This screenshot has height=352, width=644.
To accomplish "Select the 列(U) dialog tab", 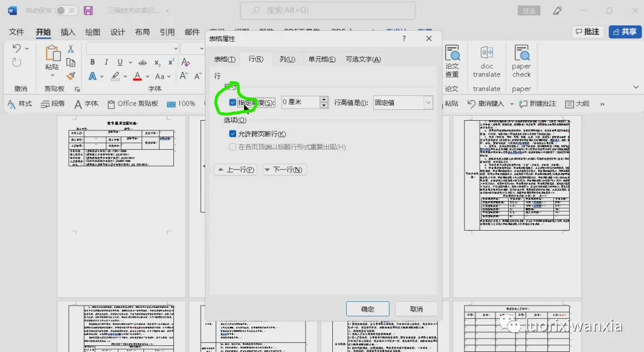I will click(x=287, y=59).
